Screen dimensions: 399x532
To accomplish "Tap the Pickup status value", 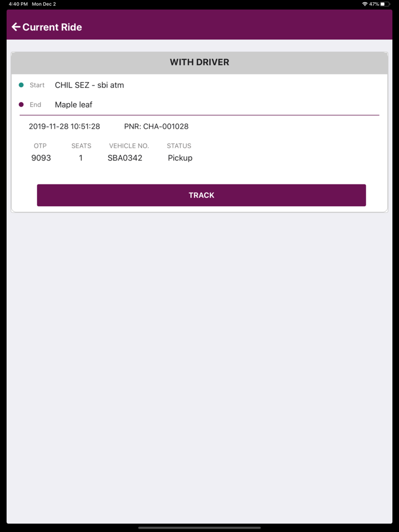I will pos(180,158).
